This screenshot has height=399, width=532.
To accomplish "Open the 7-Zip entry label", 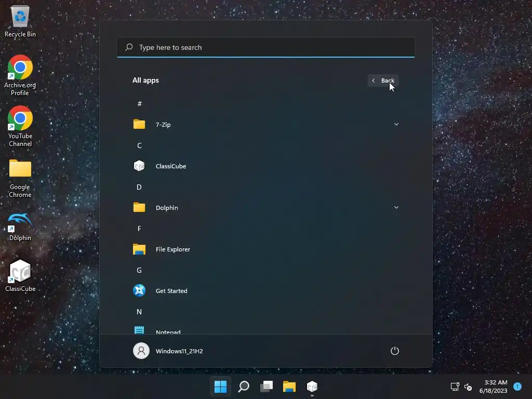I will 163,125.
